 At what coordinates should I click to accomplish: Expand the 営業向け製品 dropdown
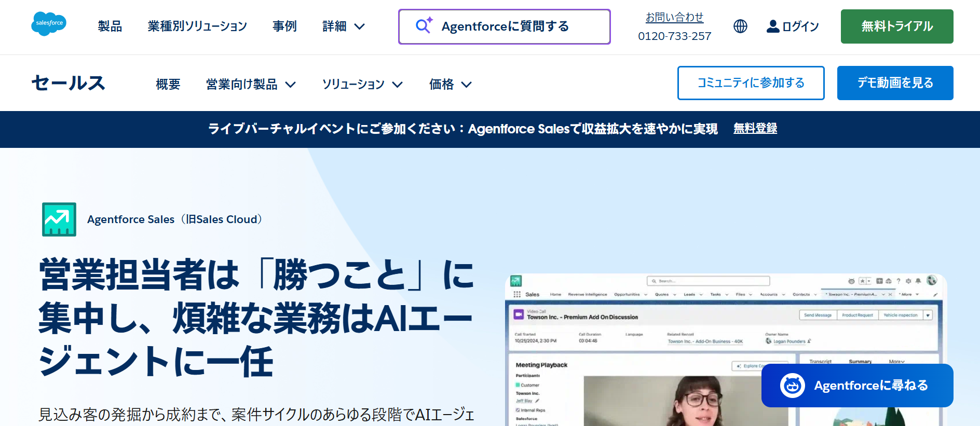tap(251, 84)
